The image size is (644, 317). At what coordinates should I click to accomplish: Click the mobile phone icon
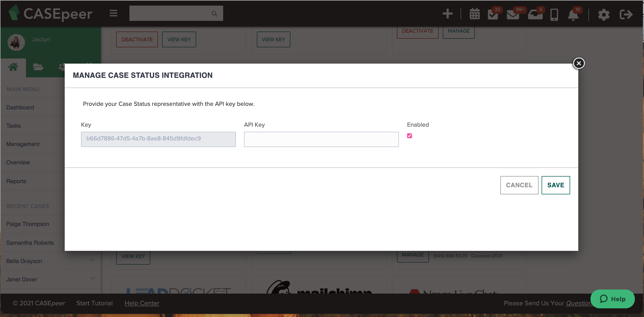coord(554,15)
